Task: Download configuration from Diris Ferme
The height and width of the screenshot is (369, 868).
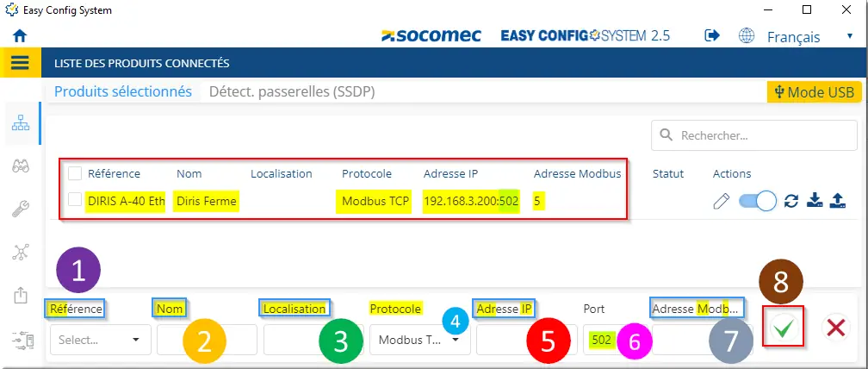Action: click(814, 201)
